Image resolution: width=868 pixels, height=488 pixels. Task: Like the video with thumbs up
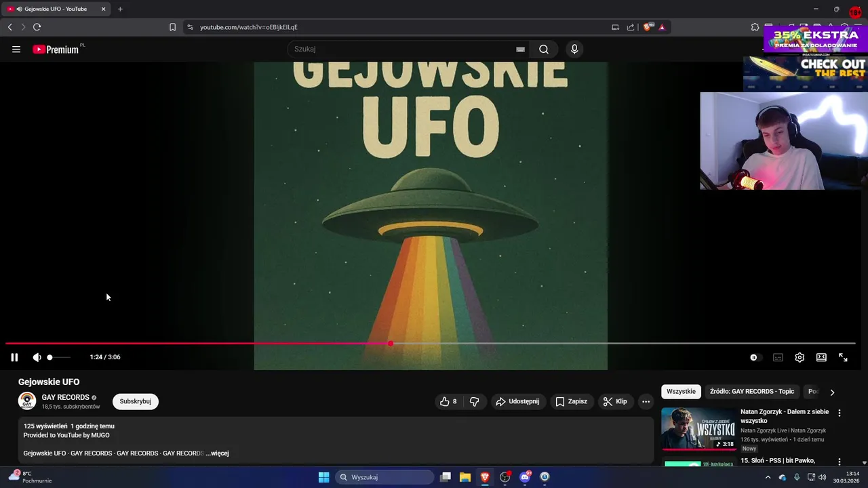click(448, 401)
